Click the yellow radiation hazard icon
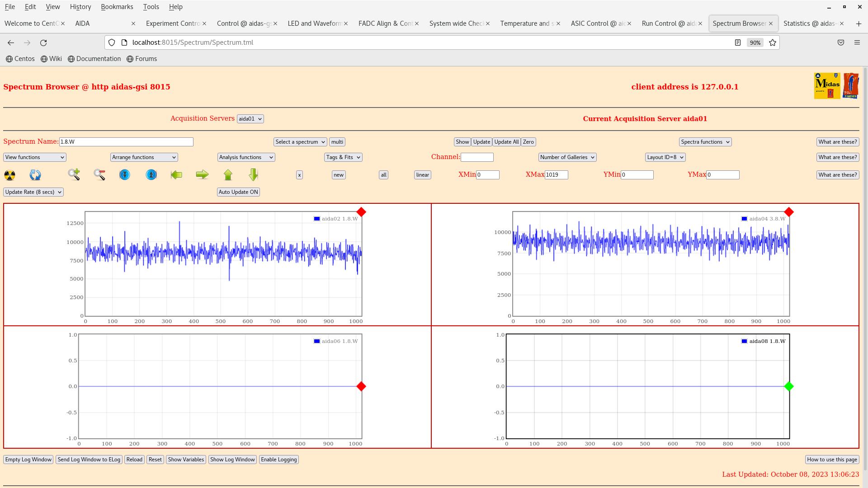 pos(9,175)
